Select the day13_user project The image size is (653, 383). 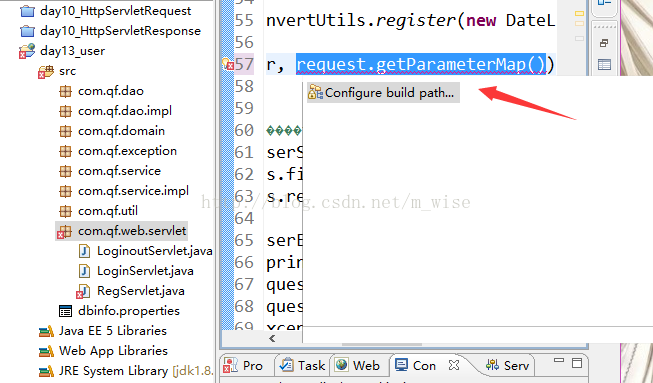tap(72, 51)
